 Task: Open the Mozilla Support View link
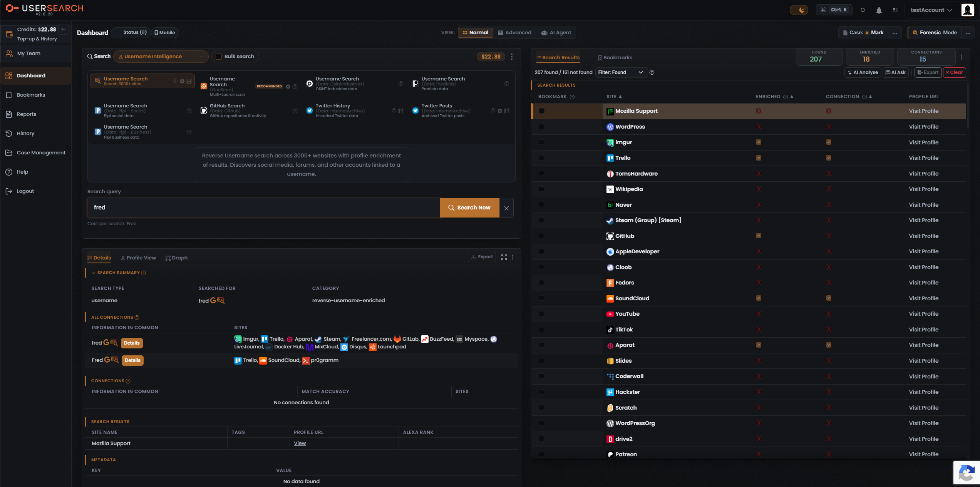click(300, 443)
